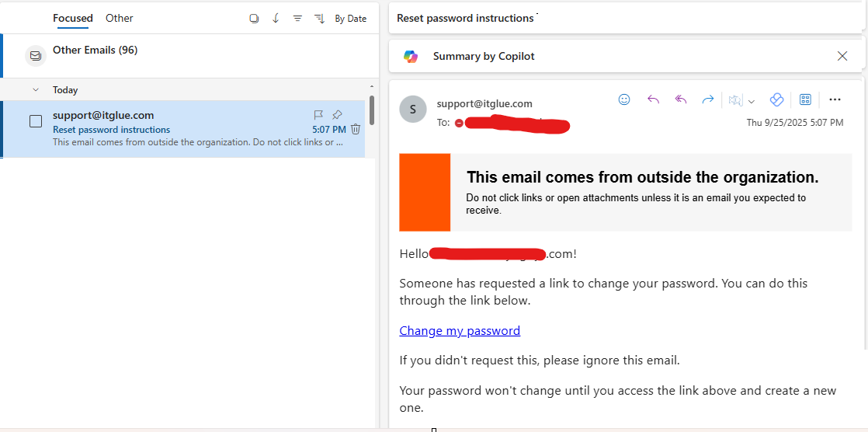Close the Summary by Copilot panel

coord(842,56)
